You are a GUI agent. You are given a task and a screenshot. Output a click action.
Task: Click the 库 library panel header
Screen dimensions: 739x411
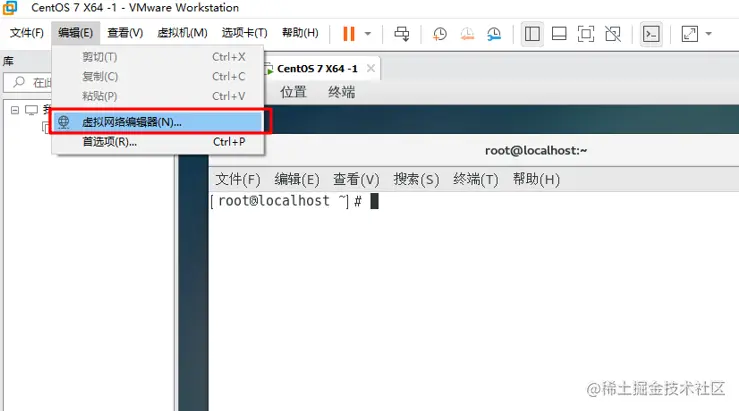coord(8,61)
